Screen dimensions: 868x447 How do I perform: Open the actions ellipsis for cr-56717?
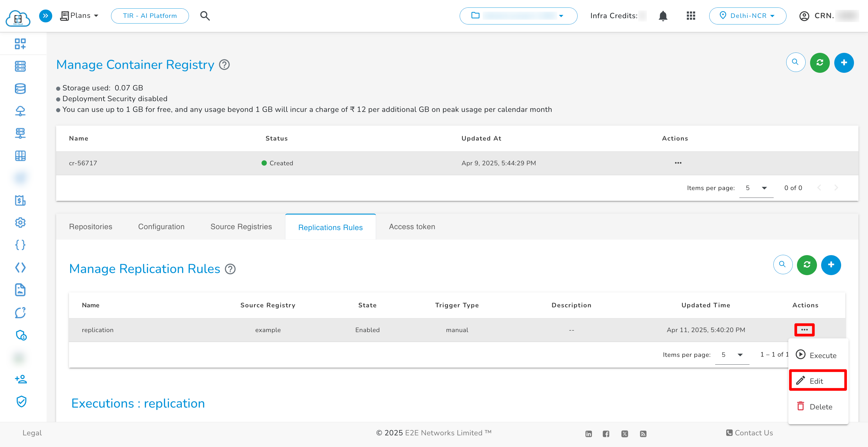click(678, 163)
